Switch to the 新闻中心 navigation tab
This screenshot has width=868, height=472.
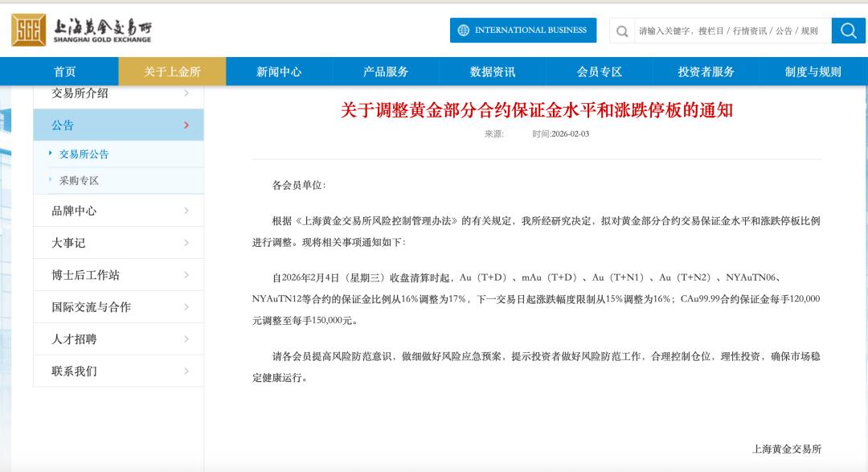click(x=280, y=71)
